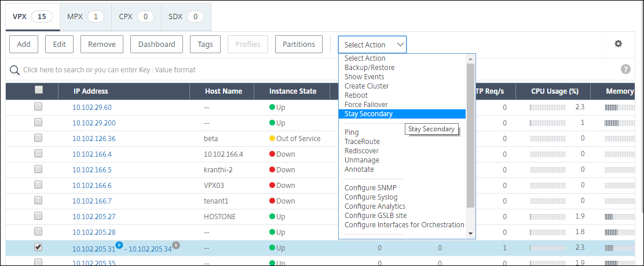Choose Force Failover in the dropdown
This screenshot has width=644, height=266.
pyautogui.click(x=366, y=105)
